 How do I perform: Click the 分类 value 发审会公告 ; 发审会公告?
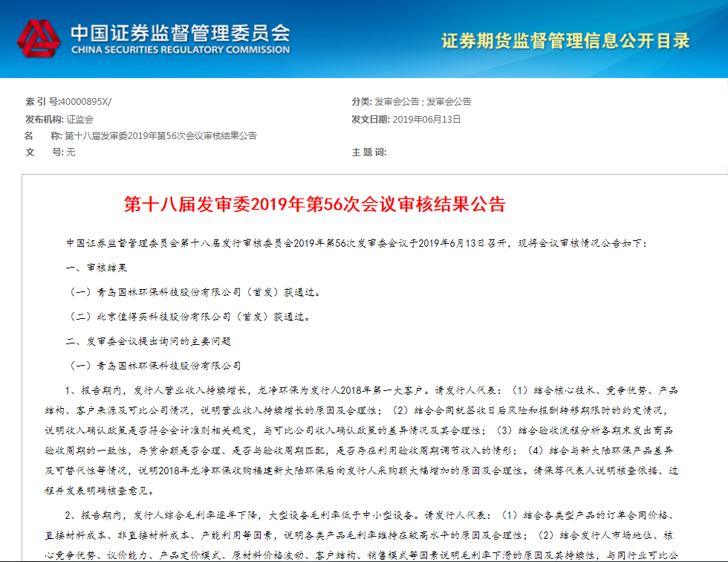pos(423,102)
